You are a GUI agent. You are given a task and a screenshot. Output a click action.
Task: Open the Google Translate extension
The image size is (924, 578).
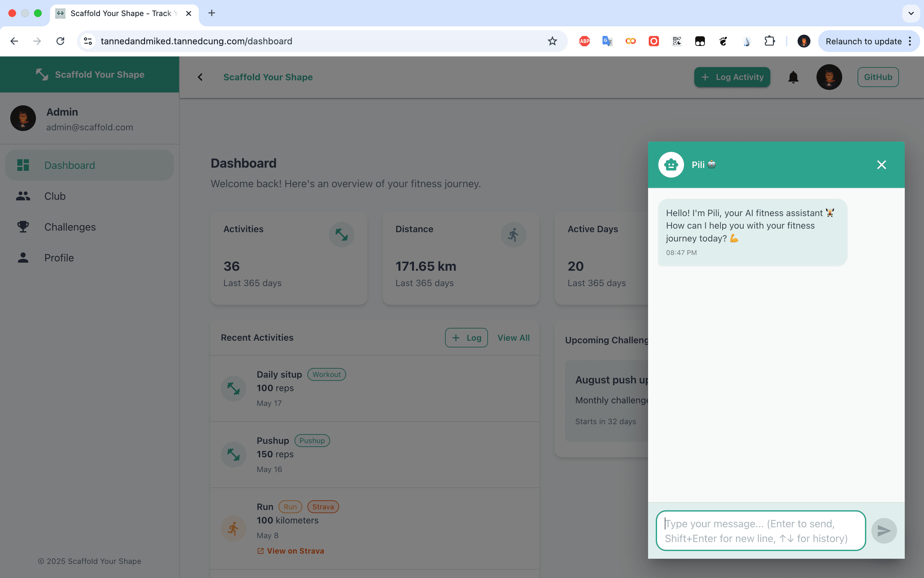pyautogui.click(x=607, y=41)
